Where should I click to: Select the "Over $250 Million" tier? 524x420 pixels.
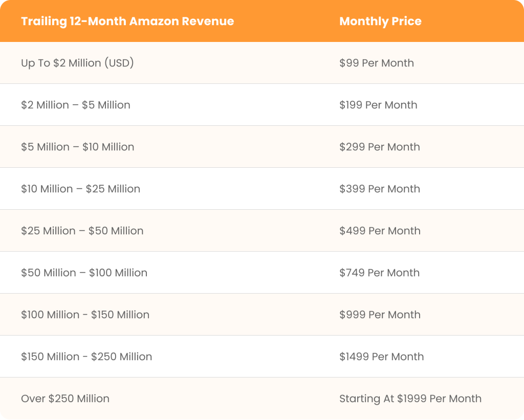click(x=65, y=399)
